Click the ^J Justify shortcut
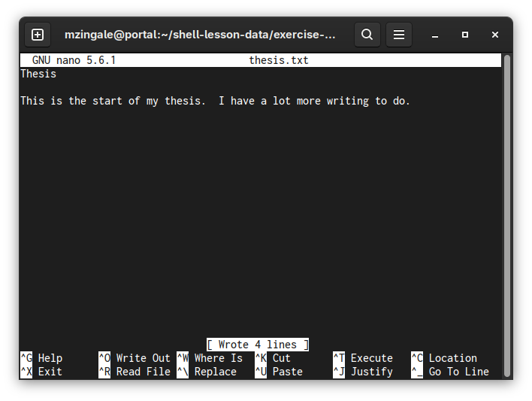 pos(363,372)
